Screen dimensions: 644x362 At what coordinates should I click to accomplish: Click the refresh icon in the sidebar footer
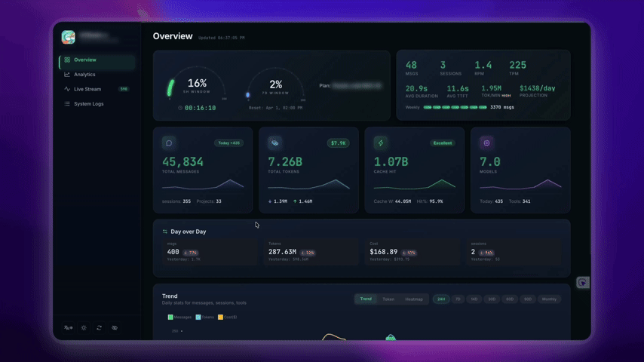click(x=99, y=328)
